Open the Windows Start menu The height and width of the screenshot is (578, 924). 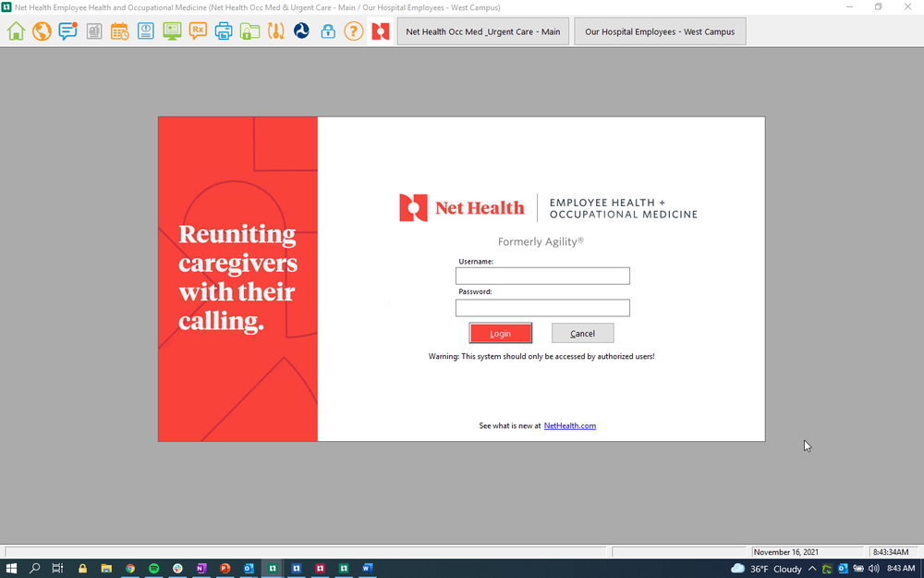[x=11, y=569]
